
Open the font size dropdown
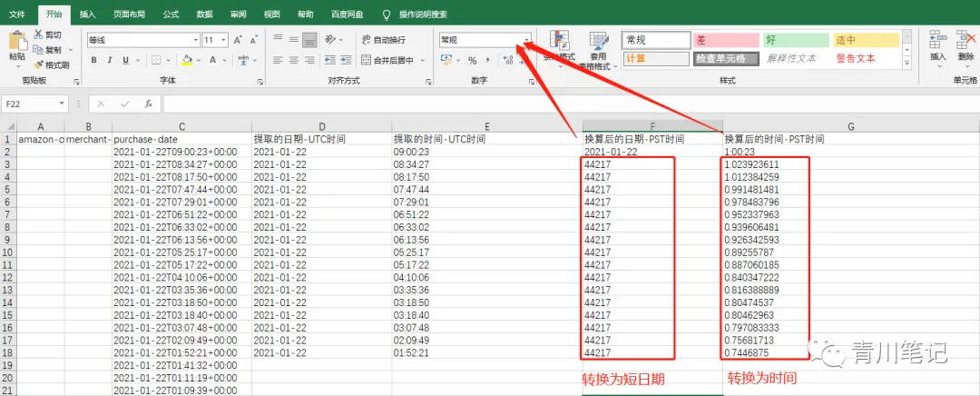[224, 40]
